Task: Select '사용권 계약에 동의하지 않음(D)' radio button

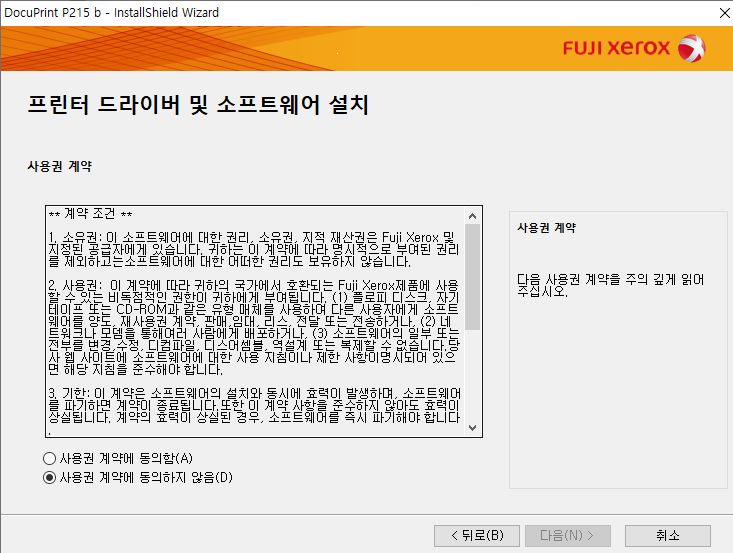Action: pos(50,477)
